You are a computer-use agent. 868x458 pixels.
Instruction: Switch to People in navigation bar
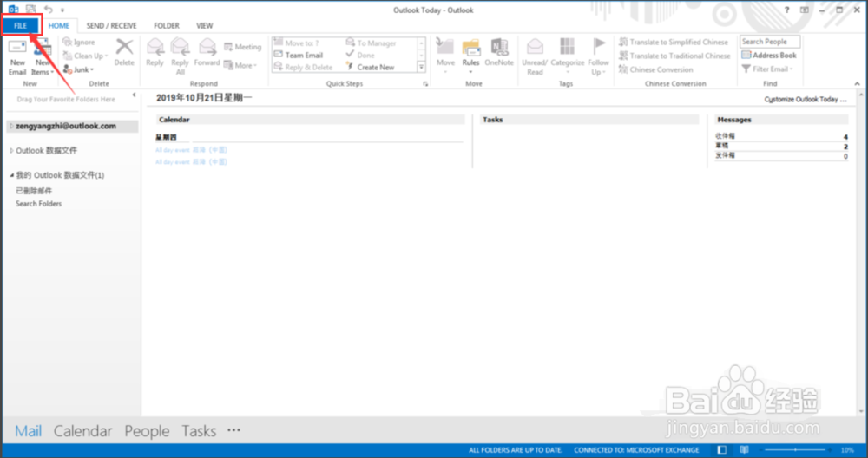[147, 431]
